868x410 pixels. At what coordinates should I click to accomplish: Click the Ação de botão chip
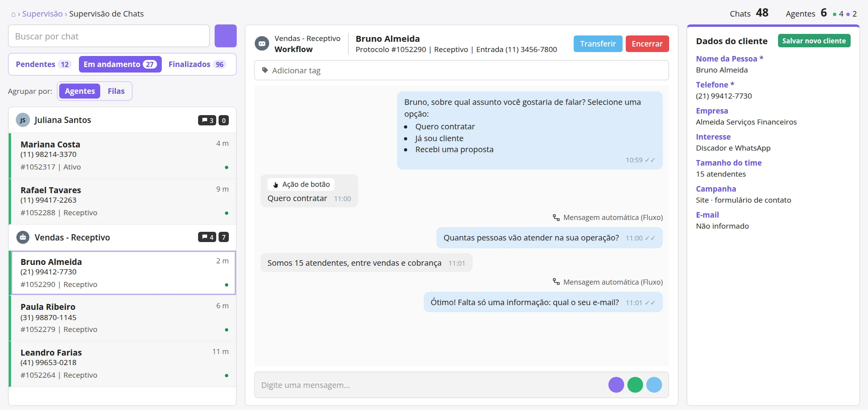click(301, 184)
